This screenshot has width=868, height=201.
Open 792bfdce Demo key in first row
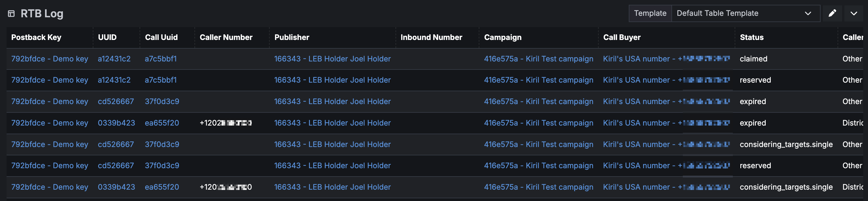click(x=50, y=59)
